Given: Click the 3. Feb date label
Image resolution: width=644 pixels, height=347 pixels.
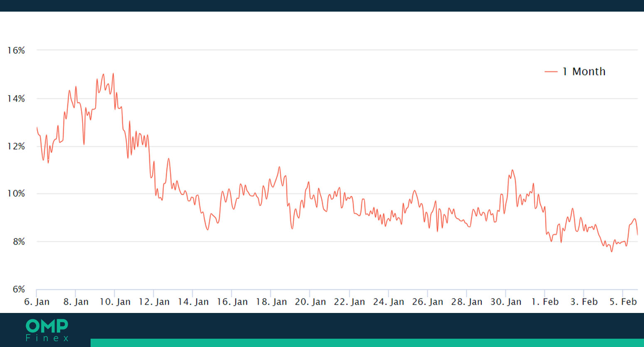Looking at the screenshot, I should pyautogui.click(x=584, y=302).
